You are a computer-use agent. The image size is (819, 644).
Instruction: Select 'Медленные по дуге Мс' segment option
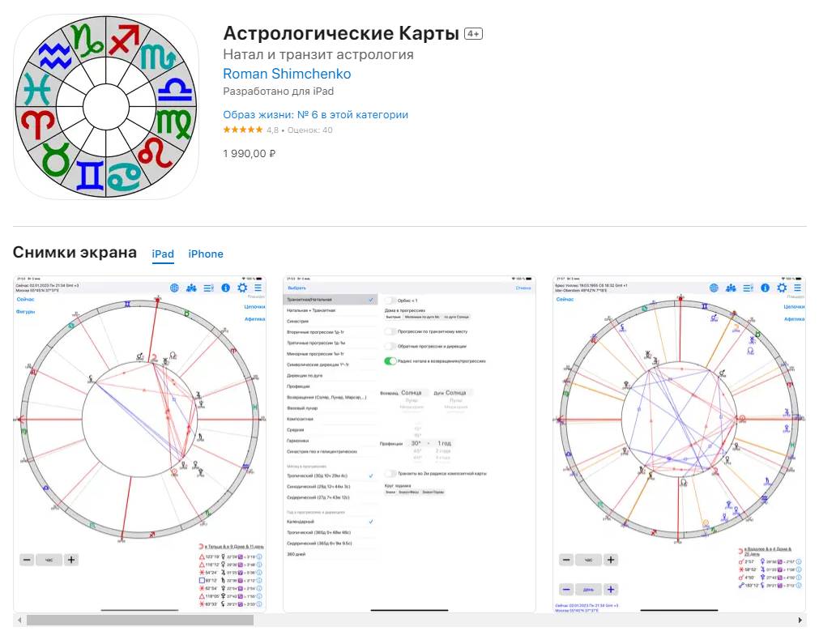422,317
